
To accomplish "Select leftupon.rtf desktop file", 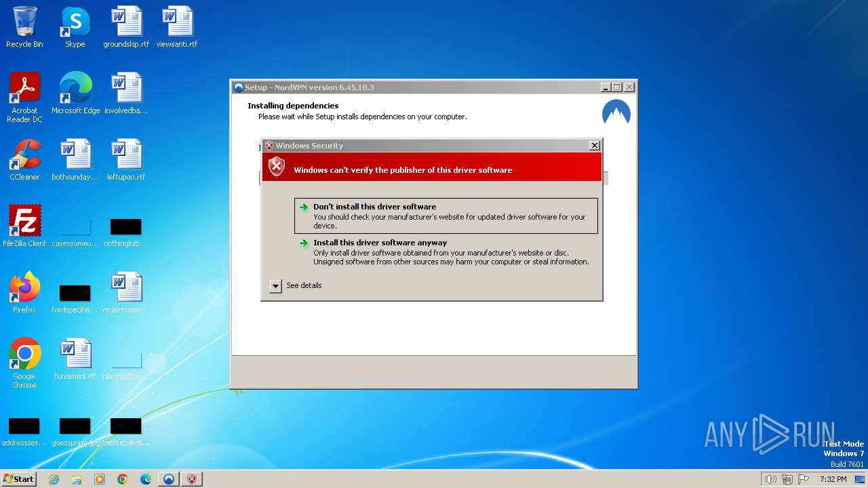I will tap(126, 160).
